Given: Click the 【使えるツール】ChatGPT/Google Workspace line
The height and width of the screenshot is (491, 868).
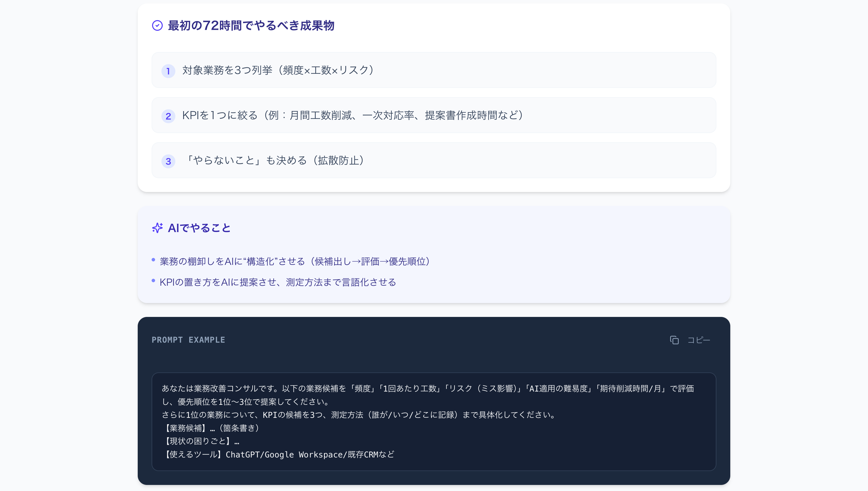Looking at the screenshot, I should 278,454.
